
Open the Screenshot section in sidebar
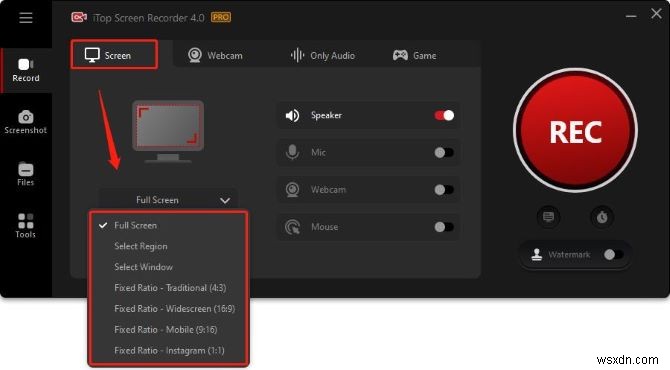pos(26,122)
